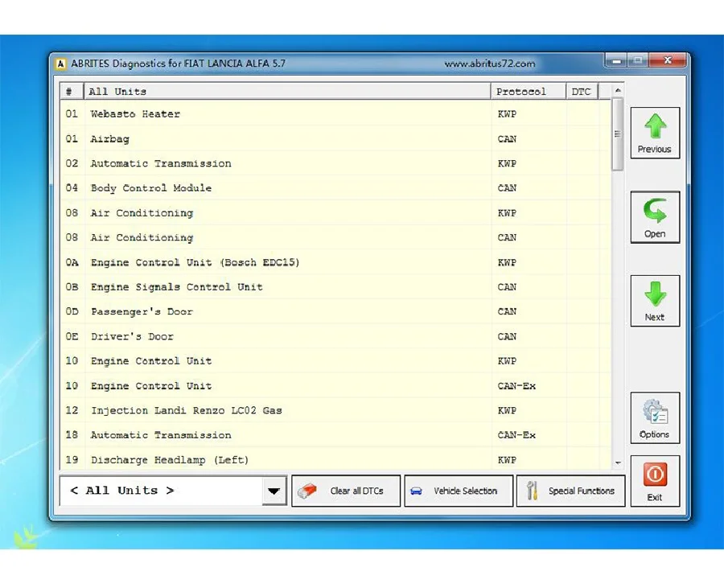
Task: Click the 0D number cell
Action: click(x=72, y=311)
